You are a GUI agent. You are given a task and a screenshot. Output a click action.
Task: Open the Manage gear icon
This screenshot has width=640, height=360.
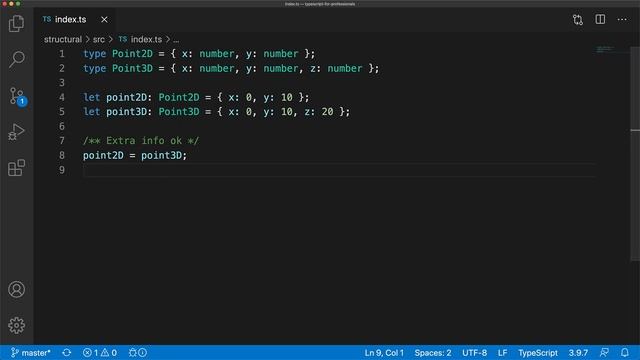pyautogui.click(x=16, y=325)
